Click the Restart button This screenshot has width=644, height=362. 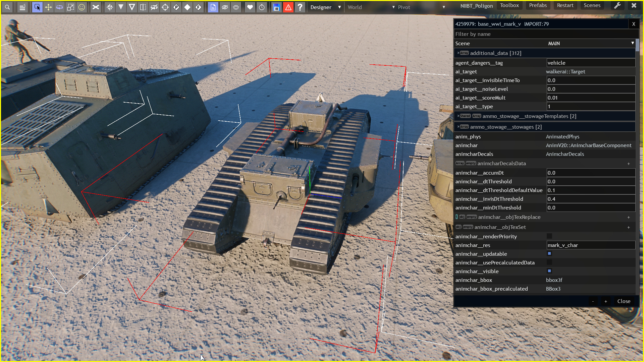565,5
